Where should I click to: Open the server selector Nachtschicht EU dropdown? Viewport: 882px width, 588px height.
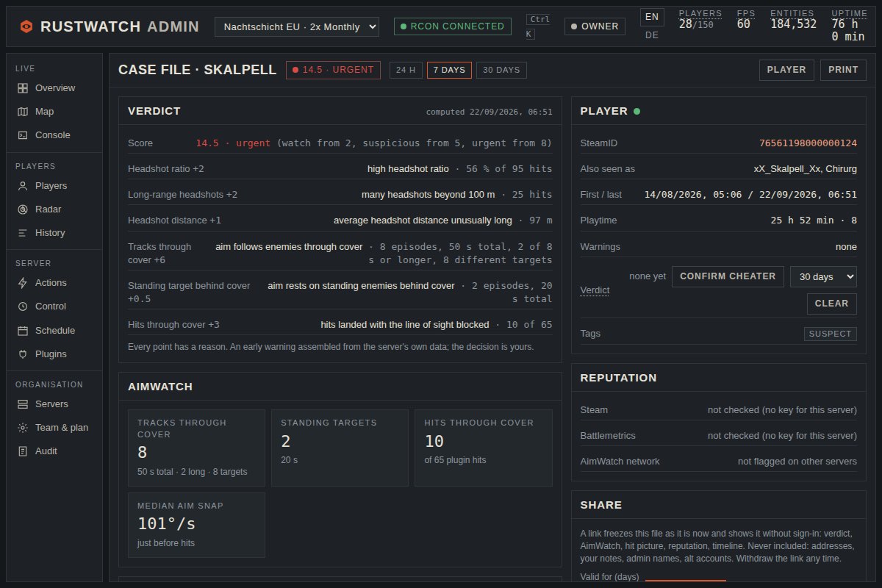(297, 26)
